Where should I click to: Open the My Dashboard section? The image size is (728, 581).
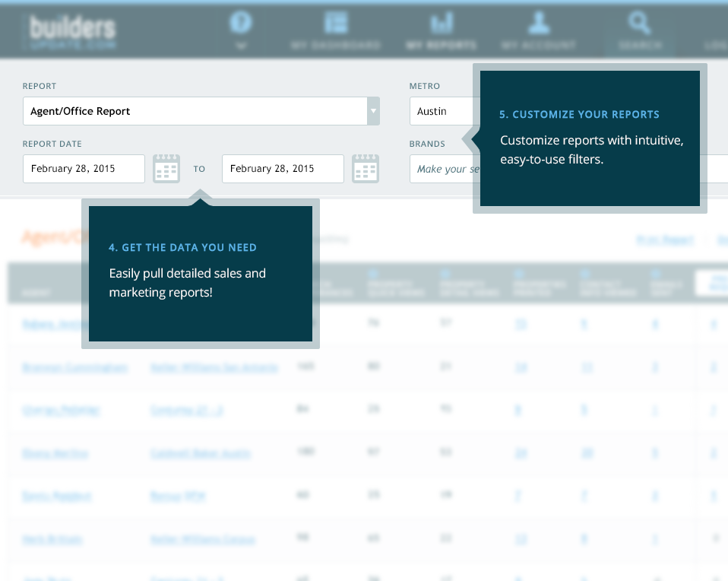[335, 30]
